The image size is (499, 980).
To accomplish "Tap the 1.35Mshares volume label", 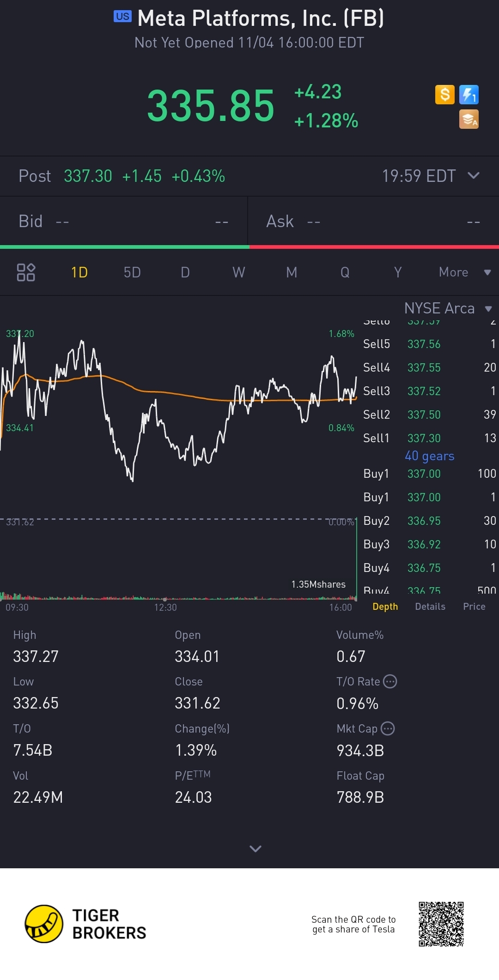I will click(x=318, y=584).
